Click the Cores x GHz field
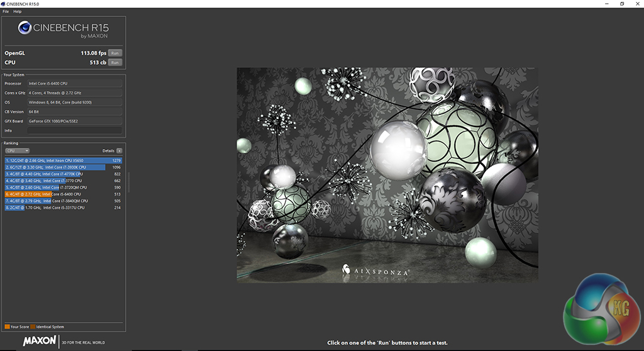Viewport: 644px width, 351px height. [x=75, y=93]
